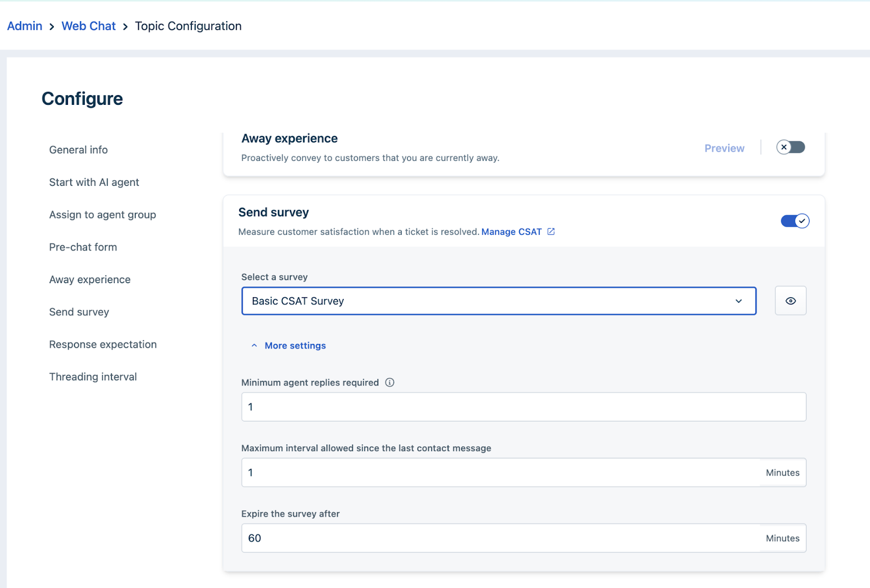The width and height of the screenshot is (870, 588).
Task: Navigate to Admin via breadcrumb
Action: click(24, 26)
